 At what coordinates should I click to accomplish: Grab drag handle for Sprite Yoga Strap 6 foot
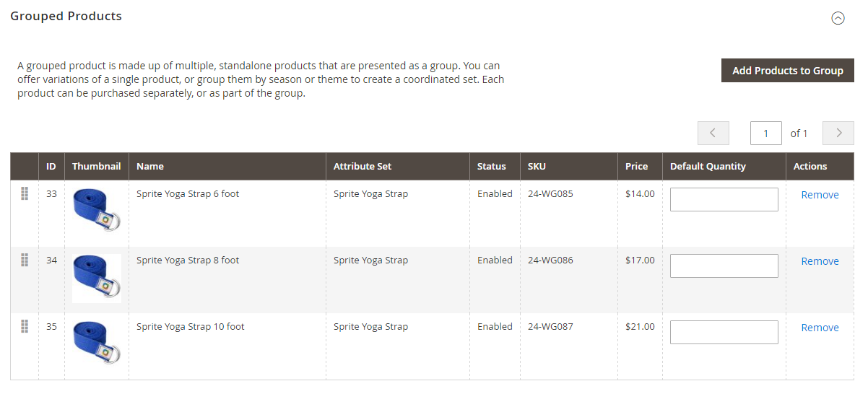click(25, 193)
